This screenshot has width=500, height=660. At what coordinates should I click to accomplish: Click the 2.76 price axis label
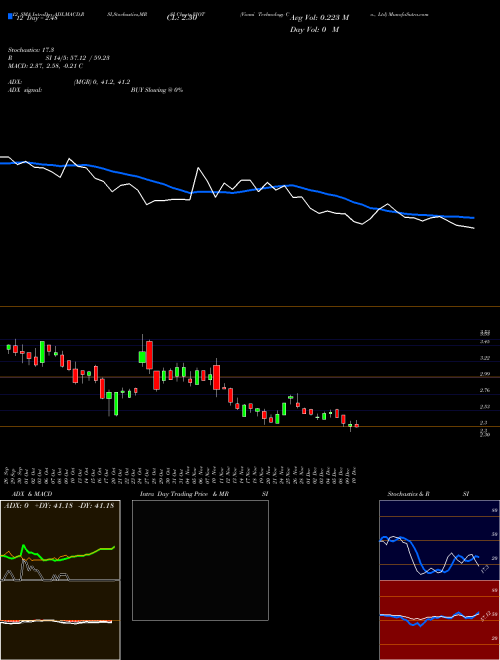484,391
